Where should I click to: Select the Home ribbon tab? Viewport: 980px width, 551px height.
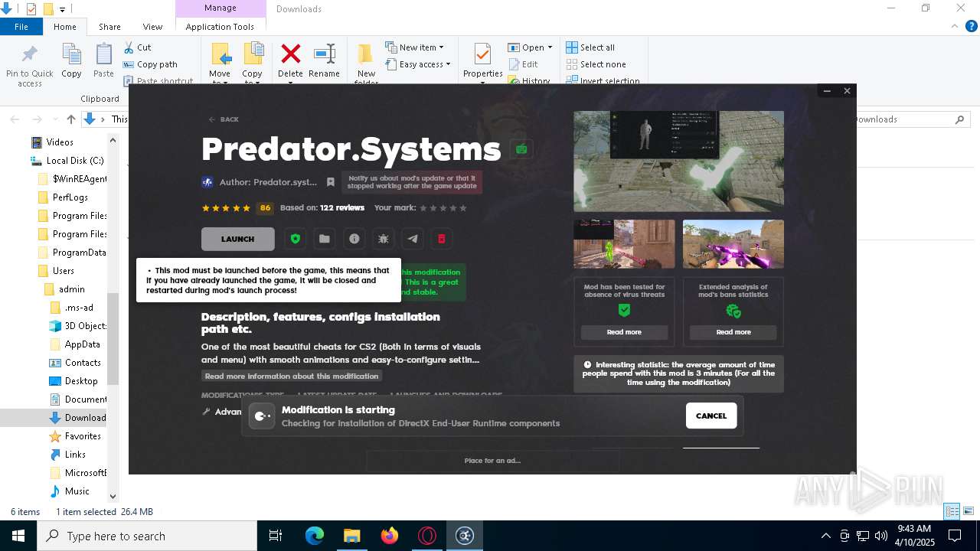point(65,27)
